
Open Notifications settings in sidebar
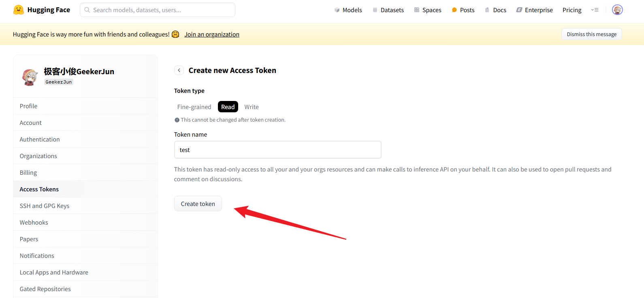(85, 255)
